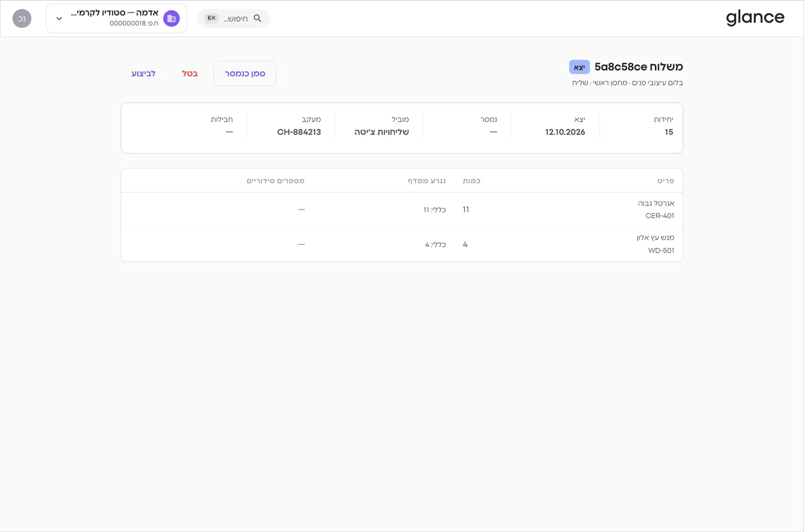This screenshot has width=804, height=532.
Task: Click the company ID ח.פ: 000000018
Action: point(134,23)
